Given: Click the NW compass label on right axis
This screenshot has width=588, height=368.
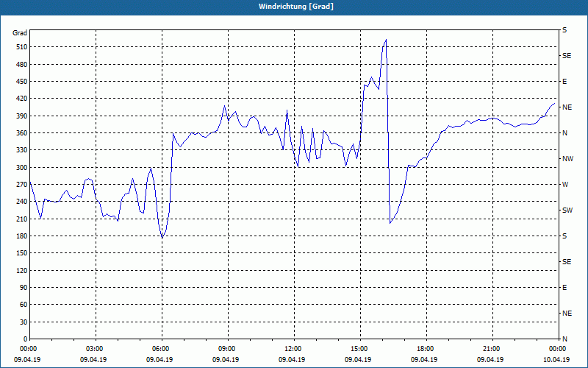Looking at the screenshot, I should click(567, 159).
